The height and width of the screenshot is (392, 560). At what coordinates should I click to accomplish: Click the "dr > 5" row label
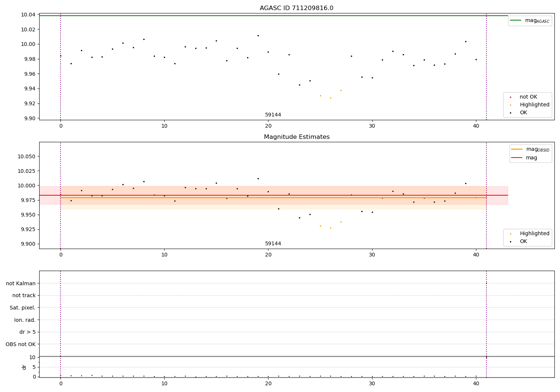pos(28,332)
